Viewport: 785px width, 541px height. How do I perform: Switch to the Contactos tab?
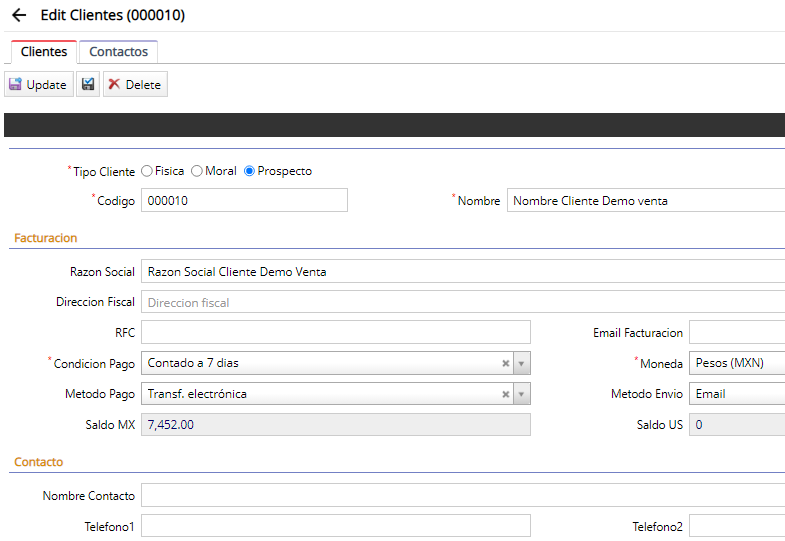point(118,52)
